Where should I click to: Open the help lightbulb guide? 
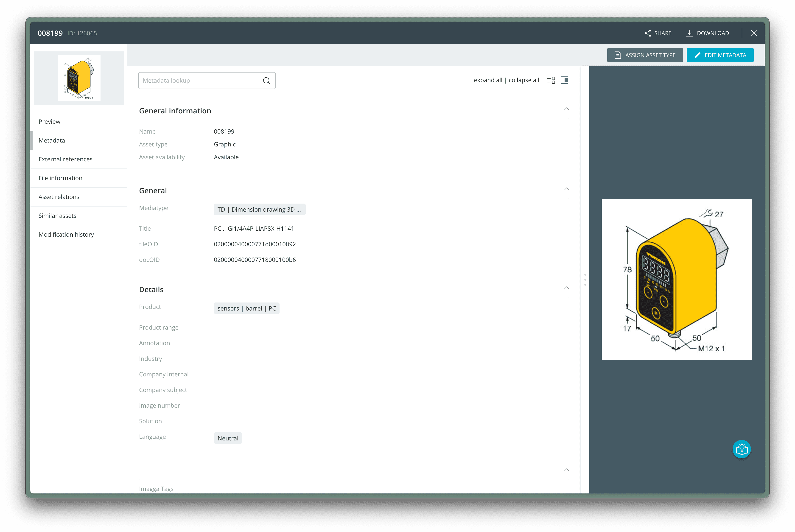(x=742, y=449)
